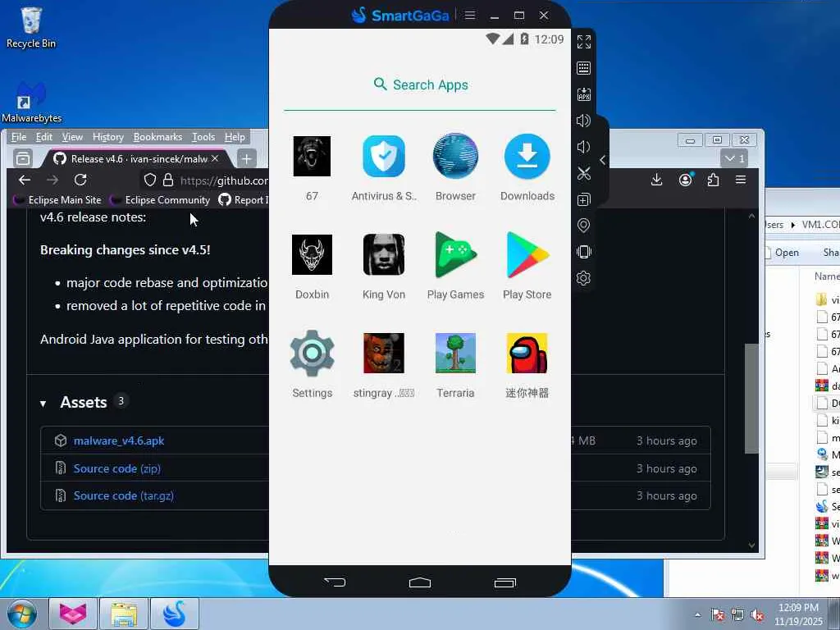The width and height of the screenshot is (840, 630).
Task: Open a new browser tab
Action: 246,158
